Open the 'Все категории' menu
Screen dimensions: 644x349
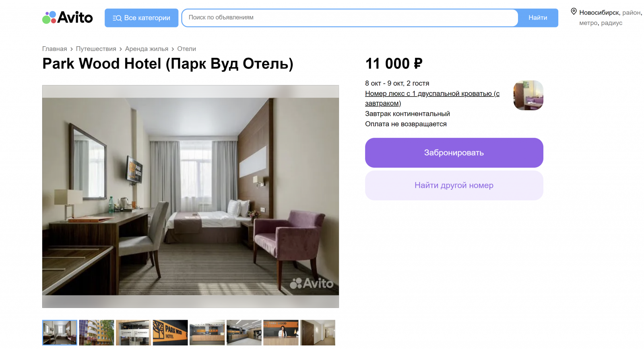point(141,18)
